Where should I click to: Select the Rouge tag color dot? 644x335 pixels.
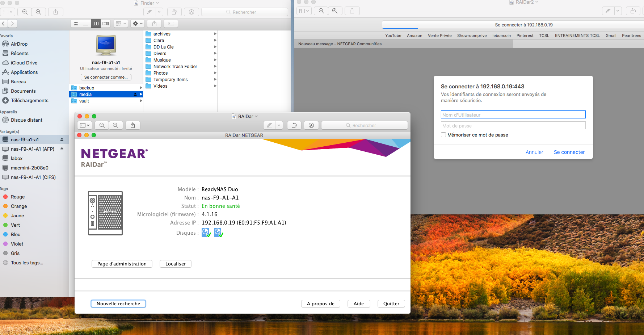pyautogui.click(x=5, y=197)
